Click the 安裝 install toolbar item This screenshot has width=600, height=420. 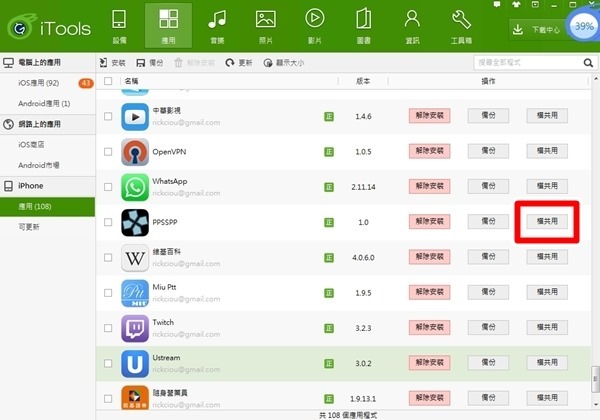pyautogui.click(x=112, y=63)
